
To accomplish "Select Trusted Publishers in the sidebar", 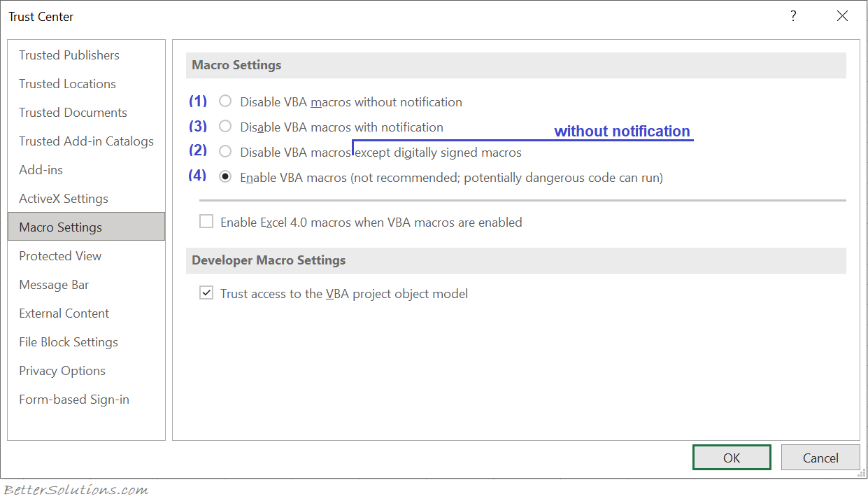I will pos(69,55).
